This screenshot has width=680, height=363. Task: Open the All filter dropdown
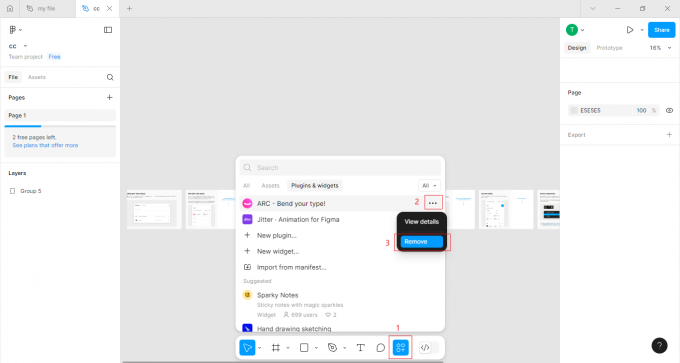pyautogui.click(x=429, y=186)
